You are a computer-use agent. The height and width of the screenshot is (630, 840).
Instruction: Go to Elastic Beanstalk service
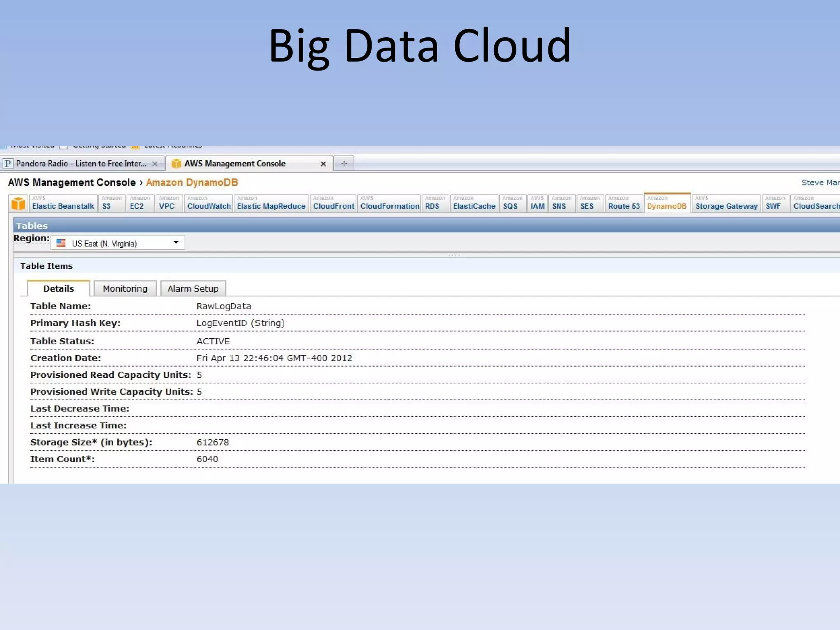pos(63,203)
